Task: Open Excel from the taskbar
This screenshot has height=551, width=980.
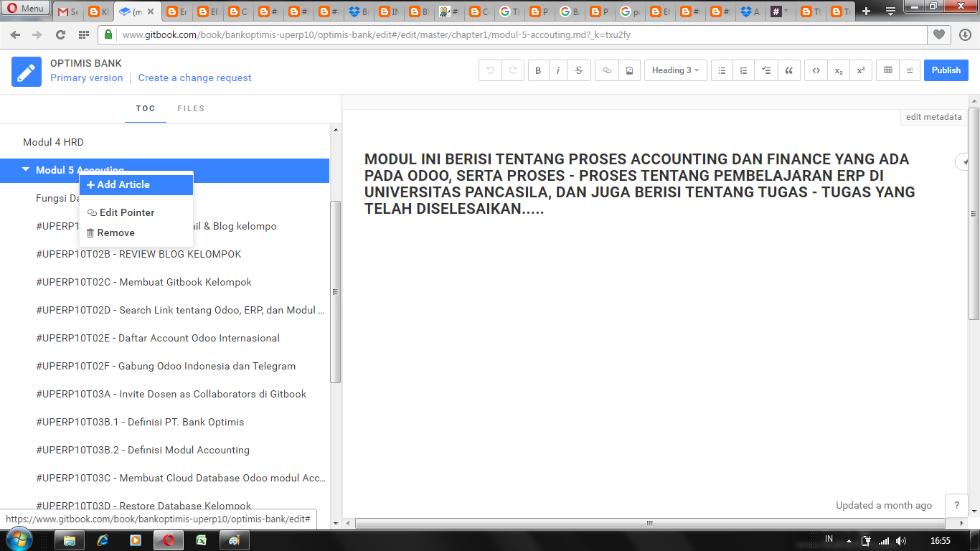Action: click(202, 540)
